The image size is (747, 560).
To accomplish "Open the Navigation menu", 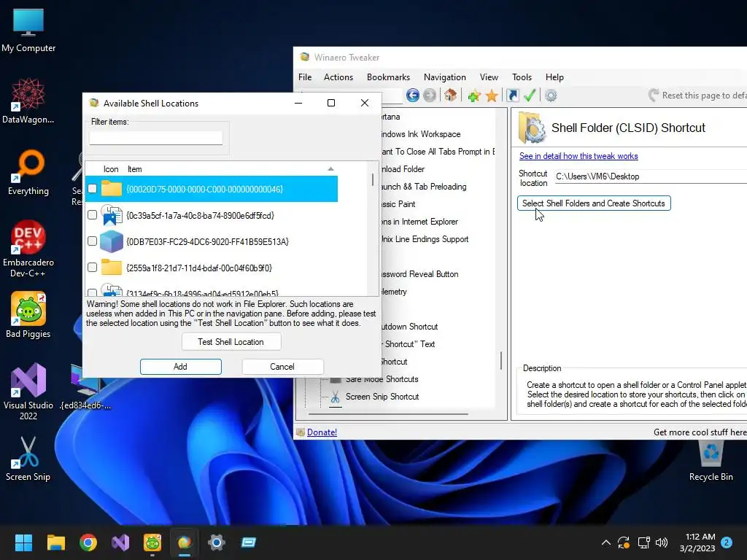I will (444, 77).
